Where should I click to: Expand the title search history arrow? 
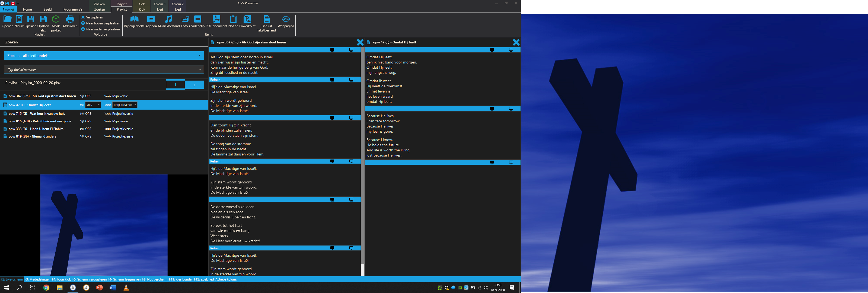pyautogui.click(x=200, y=69)
